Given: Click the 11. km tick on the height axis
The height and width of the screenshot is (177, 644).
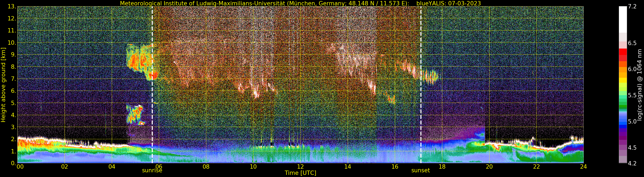Looking at the screenshot, I should (x=12, y=31).
